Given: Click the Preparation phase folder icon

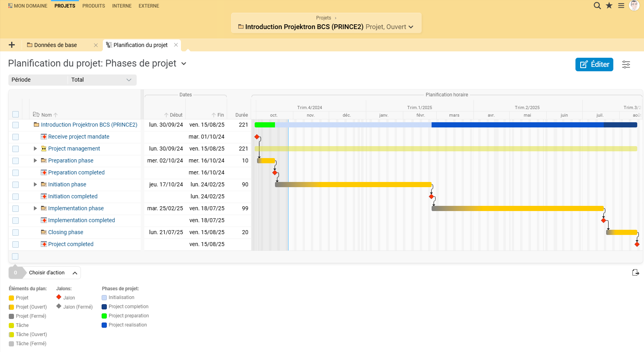Looking at the screenshot, I should pos(44,160).
